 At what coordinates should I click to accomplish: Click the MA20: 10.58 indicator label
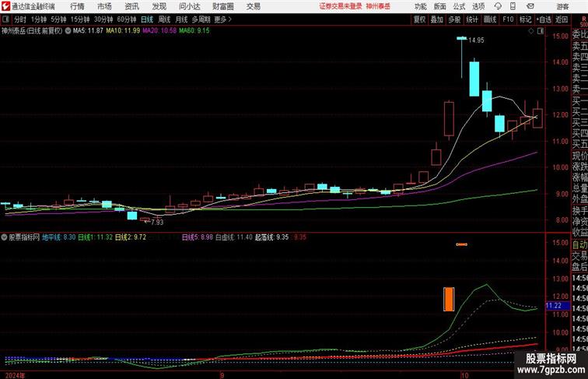point(159,31)
